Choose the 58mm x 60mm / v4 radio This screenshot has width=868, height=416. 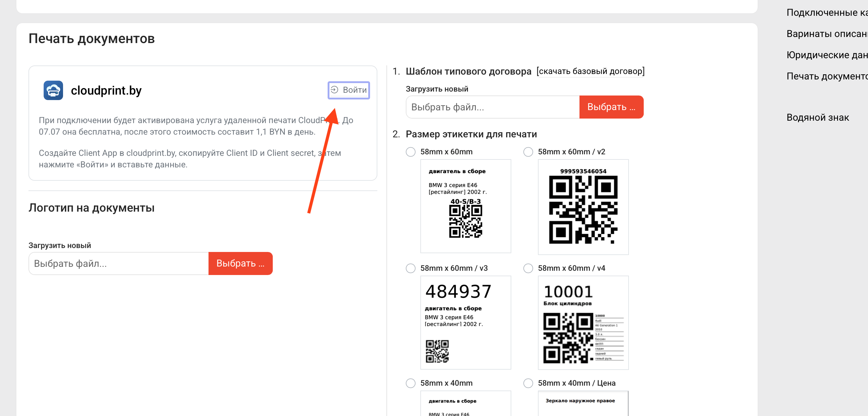click(x=528, y=268)
